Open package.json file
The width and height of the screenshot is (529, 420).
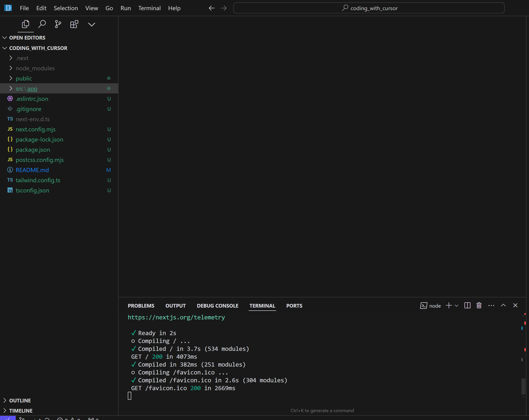(59, 150)
